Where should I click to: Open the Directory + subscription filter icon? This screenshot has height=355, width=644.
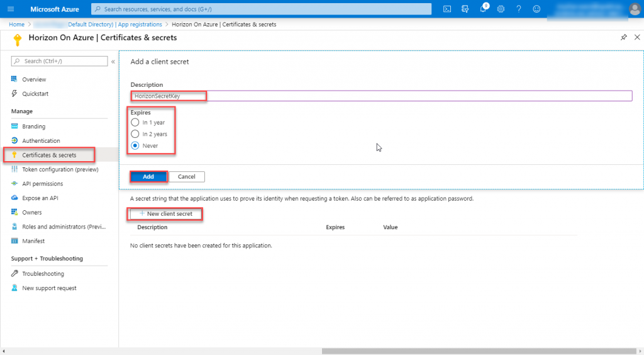tap(465, 9)
